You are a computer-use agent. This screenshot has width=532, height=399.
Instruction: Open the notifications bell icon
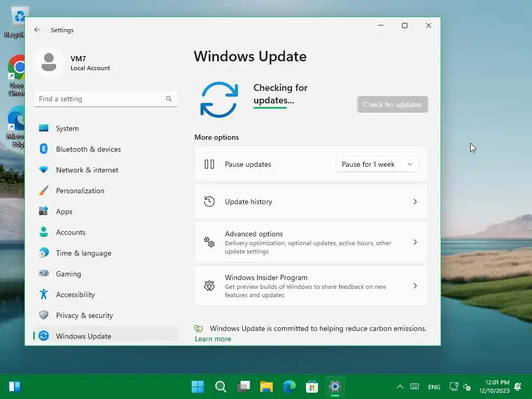click(518, 387)
